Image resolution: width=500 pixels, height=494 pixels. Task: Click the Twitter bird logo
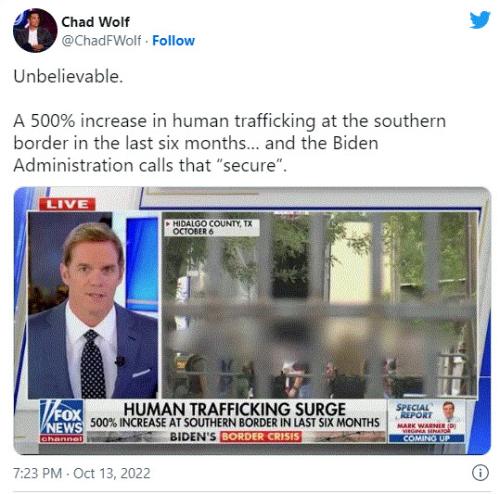pyautogui.click(x=480, y=20)
